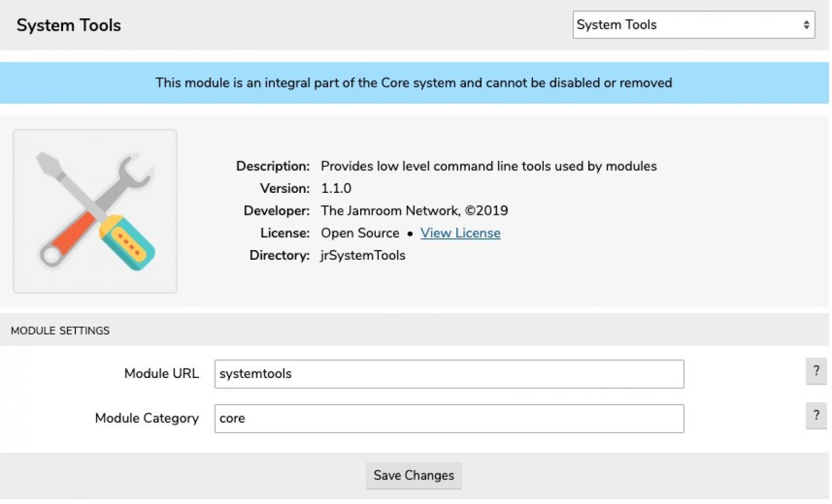Screen dimensions: 832x504
Task: Click the Description: label
Action: pos(273,166)
